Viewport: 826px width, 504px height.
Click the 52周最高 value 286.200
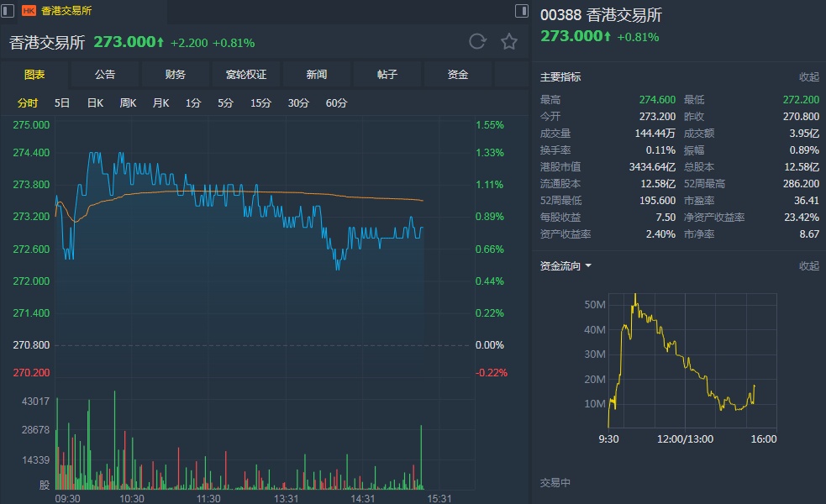[802, 184]
